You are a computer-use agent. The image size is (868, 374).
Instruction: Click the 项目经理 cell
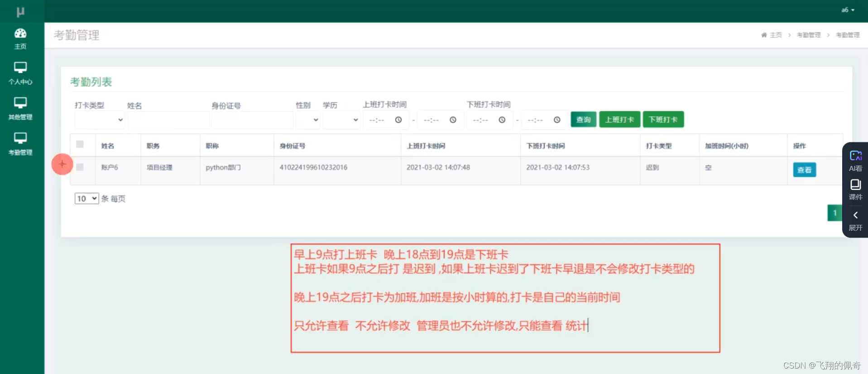[x=159, y=167]
